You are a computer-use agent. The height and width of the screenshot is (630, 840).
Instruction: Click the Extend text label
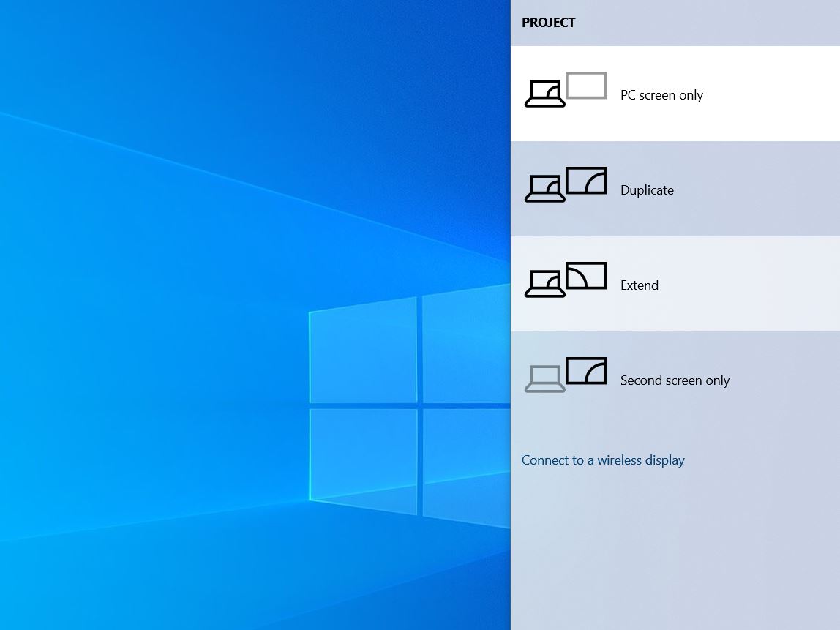(x=639, y=285)
